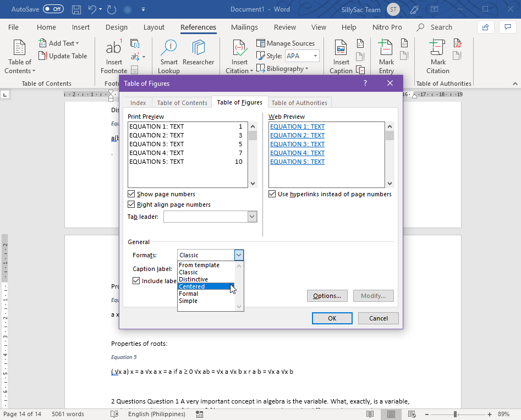The image size is (521, 420).
Task: Switch to Table of Contents dialog tab
Action: [x=182, y=103]
